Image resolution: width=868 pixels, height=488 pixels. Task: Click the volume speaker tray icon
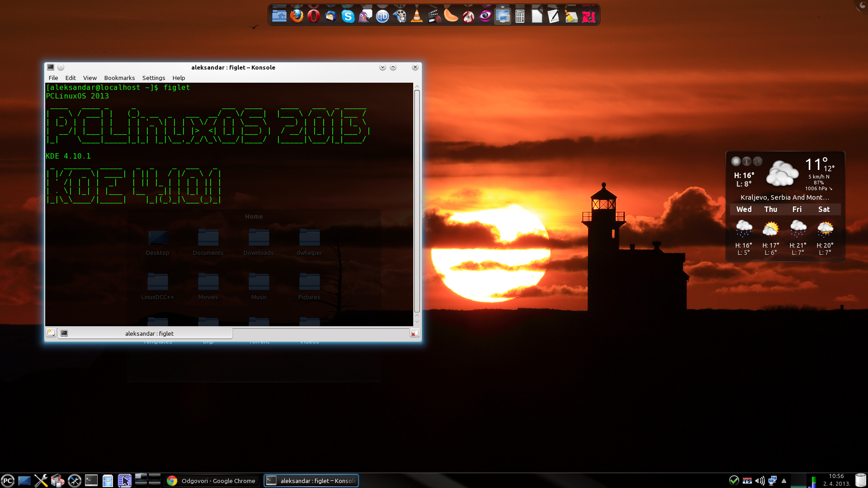click(x=760, y=481)
